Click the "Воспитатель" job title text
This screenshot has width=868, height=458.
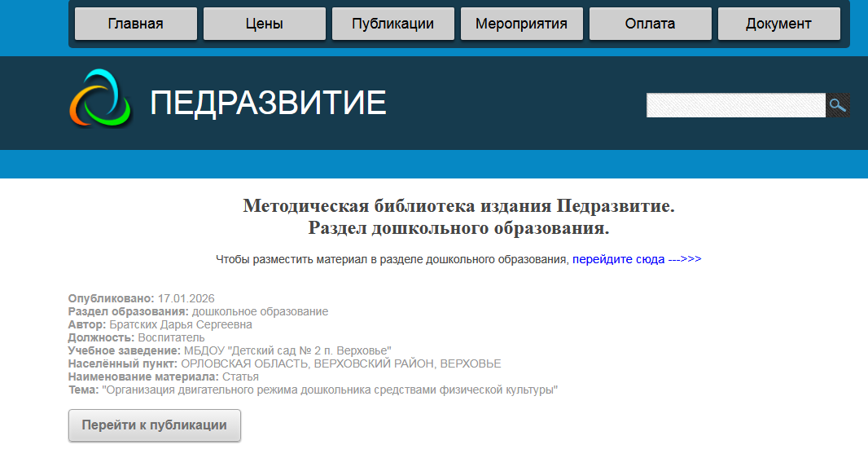[171, 337]
